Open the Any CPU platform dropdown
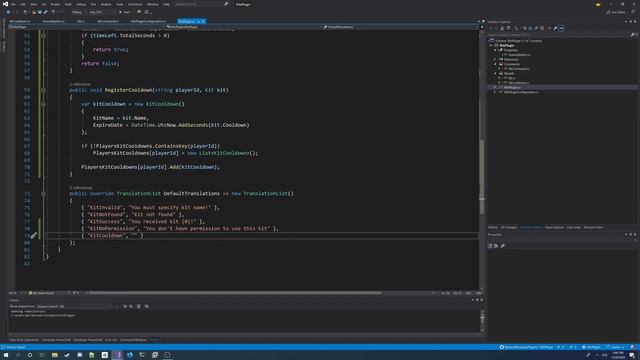 click(x=101, y=12)
